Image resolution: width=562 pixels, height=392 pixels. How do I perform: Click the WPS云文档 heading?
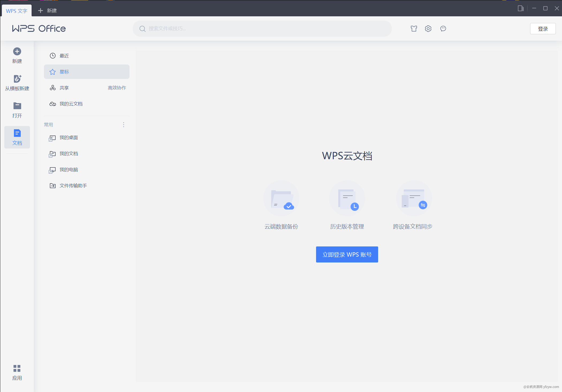(x=347, y=156)
